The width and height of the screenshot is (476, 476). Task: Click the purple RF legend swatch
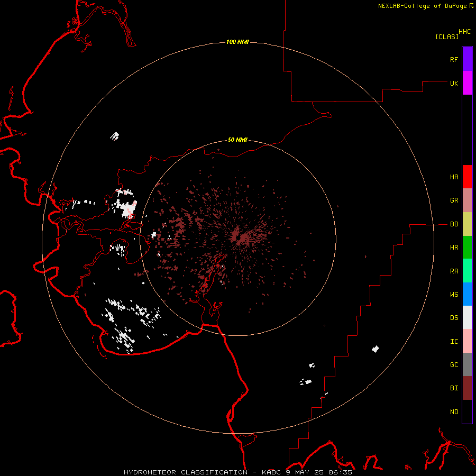click(x=467, y=59)
